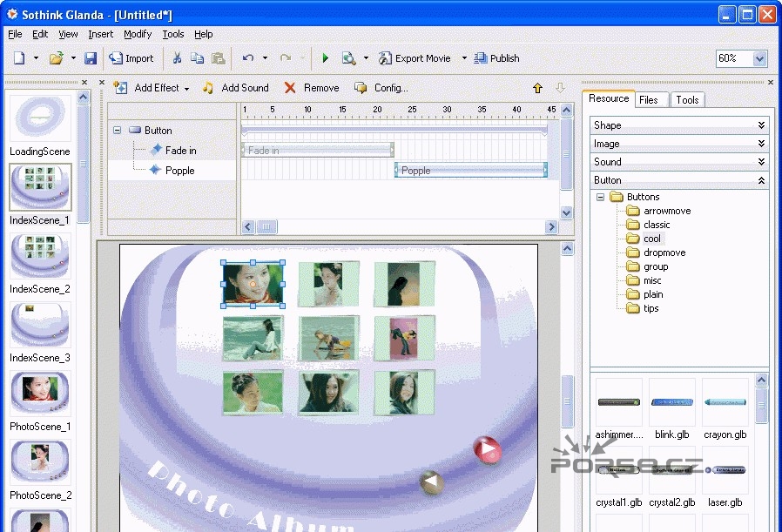Click the Export Movie button
782x532 pixels.
click(x=415, y=58)
